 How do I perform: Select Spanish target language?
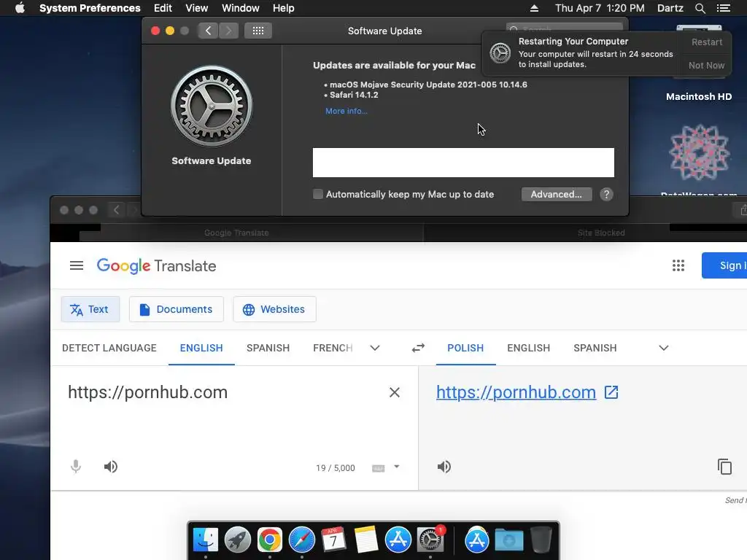pyautogui.click(x=595, y=348)
